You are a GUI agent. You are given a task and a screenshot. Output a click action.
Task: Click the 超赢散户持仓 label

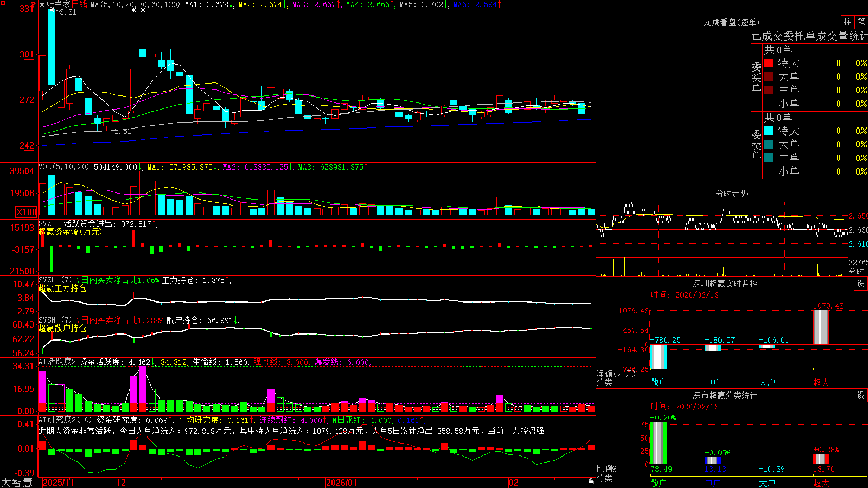(x=62, y=329)
